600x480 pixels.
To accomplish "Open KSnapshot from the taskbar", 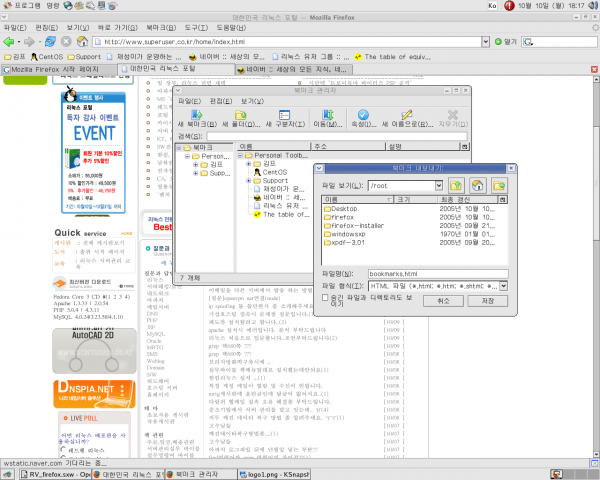I will point(274,474).
